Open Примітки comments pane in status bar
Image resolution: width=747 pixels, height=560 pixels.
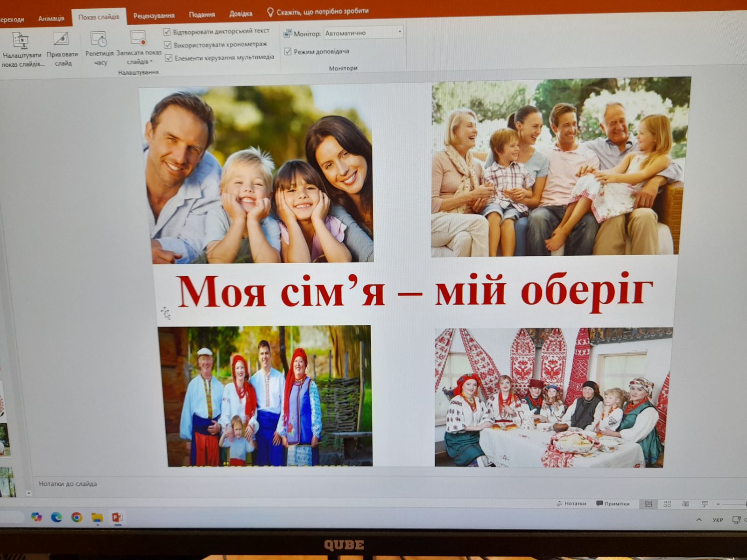[613, 504]
